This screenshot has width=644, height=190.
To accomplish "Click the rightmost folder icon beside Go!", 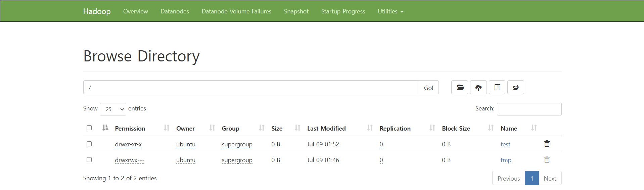I will pos(515,88).
